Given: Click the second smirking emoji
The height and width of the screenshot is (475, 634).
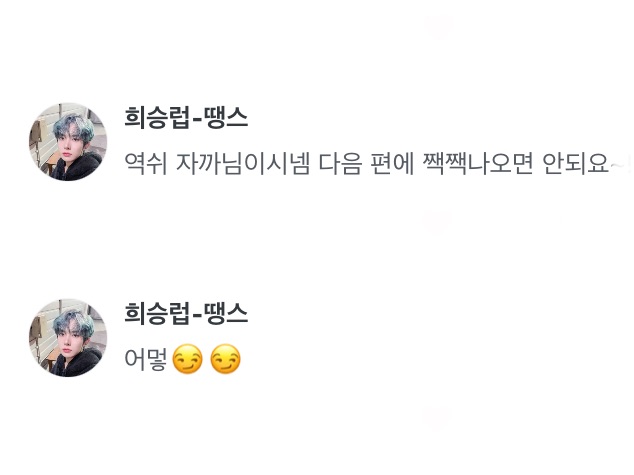Looking at the screenshot, I should click(226, 359).
